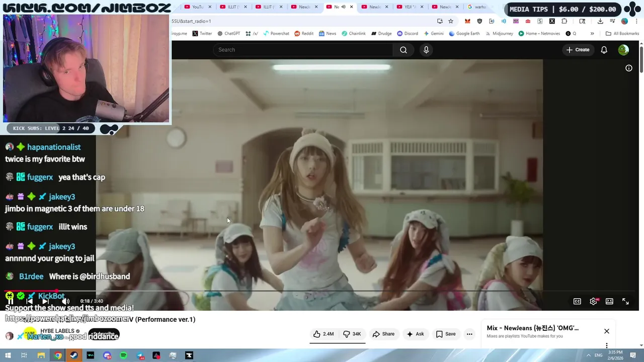Click the YouTube search button

(x=404, y=50)
